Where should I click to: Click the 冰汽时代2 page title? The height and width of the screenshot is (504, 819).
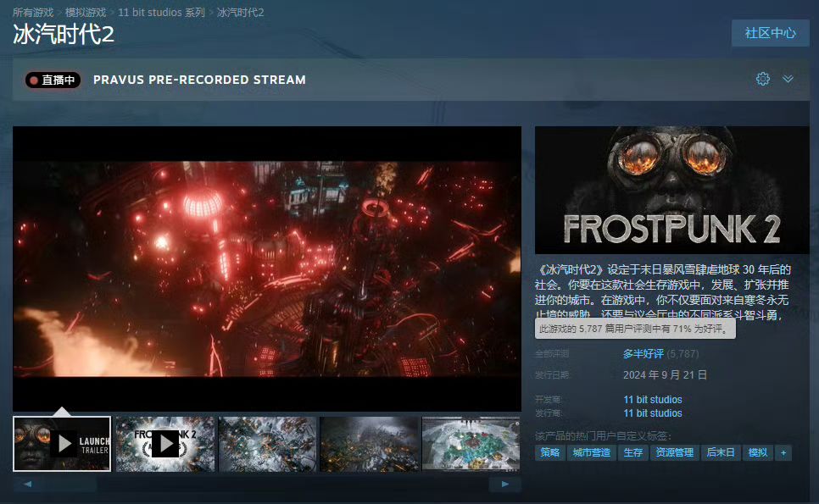64,35
